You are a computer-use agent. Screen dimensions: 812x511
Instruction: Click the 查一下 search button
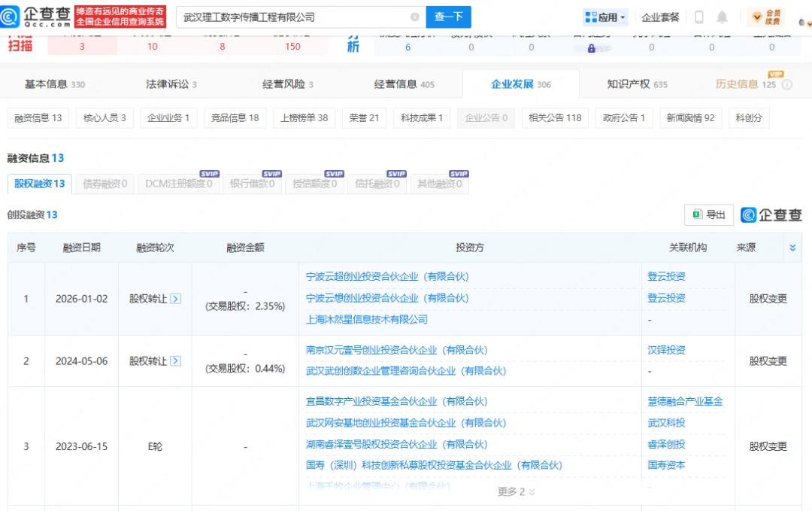448,17
